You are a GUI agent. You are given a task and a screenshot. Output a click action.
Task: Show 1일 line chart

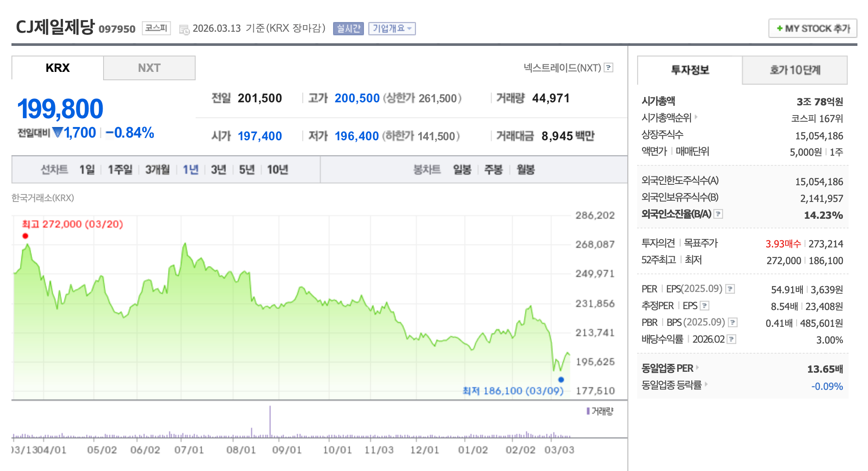(87, 170)
